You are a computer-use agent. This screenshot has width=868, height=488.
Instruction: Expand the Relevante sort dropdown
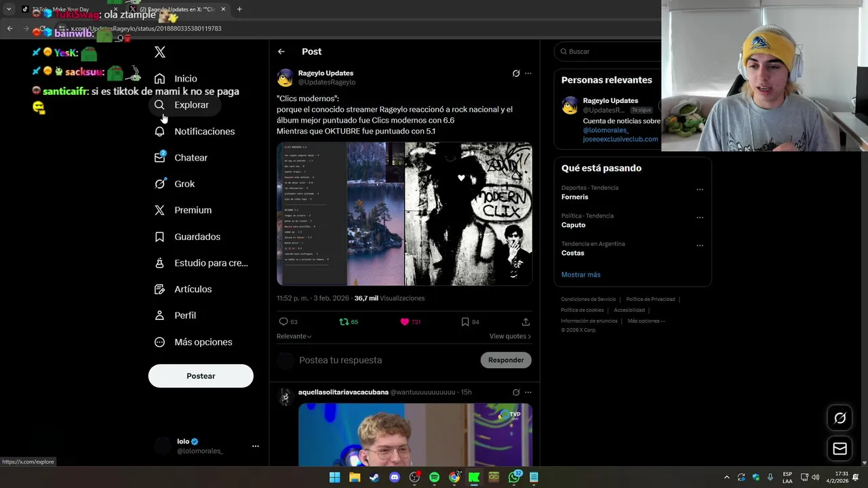click(x=294, y=336)
